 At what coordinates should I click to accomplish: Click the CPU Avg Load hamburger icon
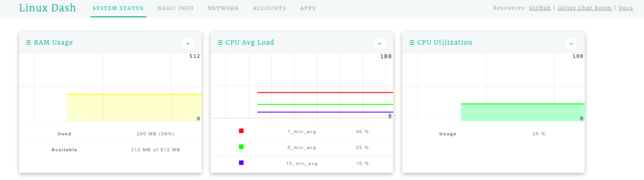[x=220, y=42]
